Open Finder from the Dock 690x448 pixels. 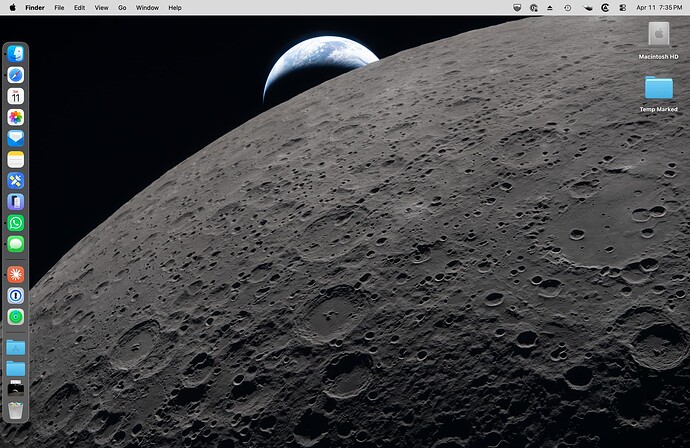(x=15, y=54)
